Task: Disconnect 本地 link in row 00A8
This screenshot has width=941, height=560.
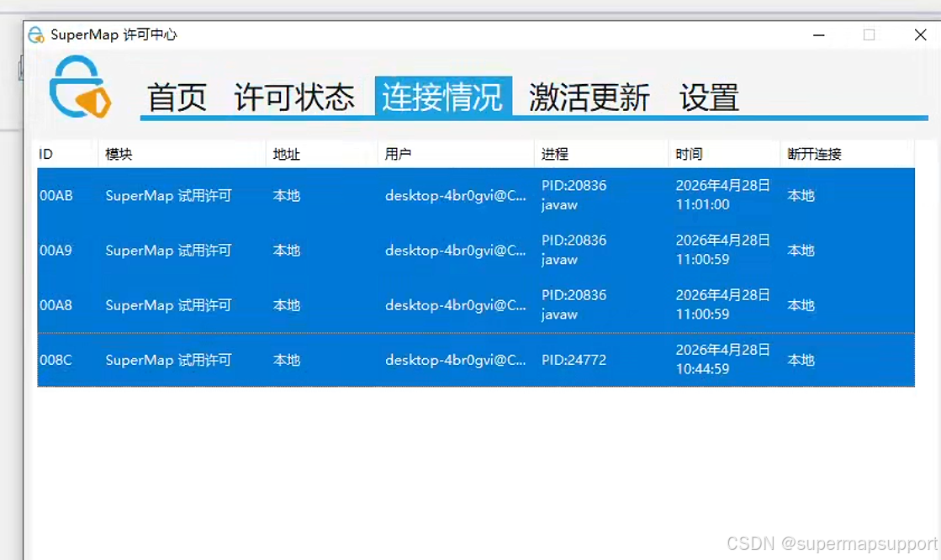Action: (x=801, y=305)
